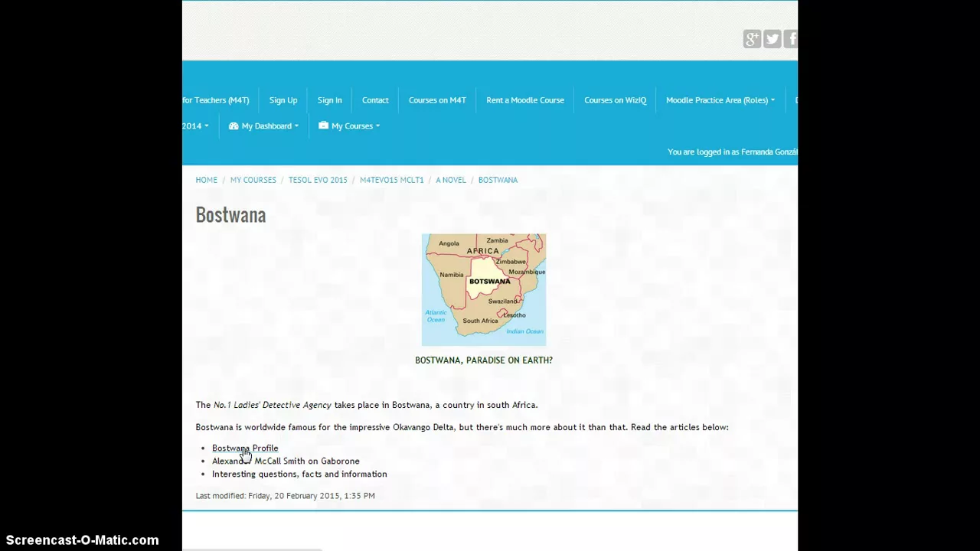
Task: Click the Last modified date text
Action: [285, 496]
